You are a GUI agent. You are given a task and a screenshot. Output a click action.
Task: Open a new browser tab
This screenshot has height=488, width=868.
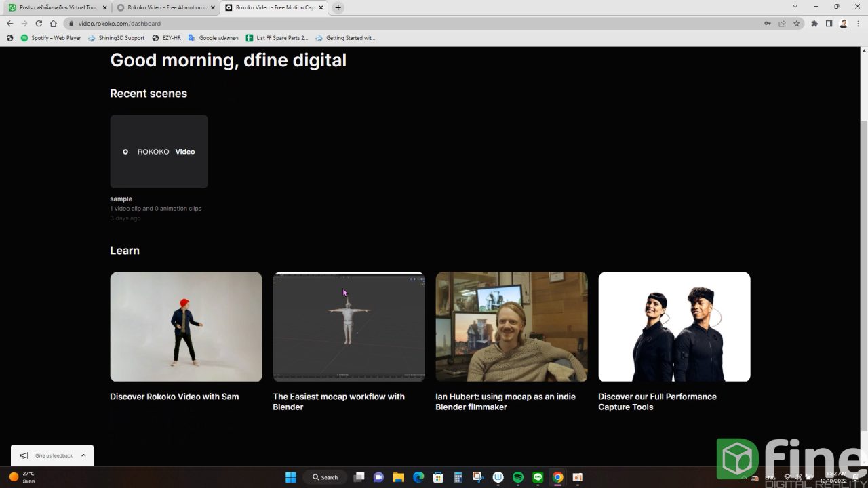(x=338, y=8)
